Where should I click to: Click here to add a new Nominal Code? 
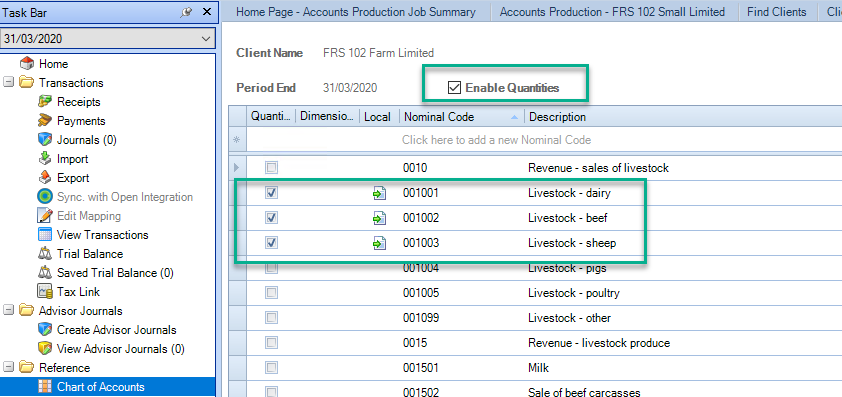click(496, 140)
